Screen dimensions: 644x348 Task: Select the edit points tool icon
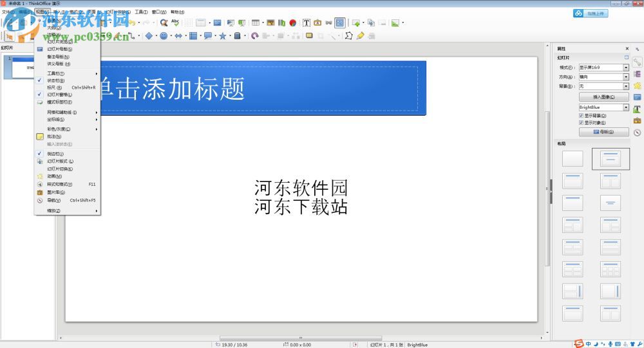click(348, 36)
